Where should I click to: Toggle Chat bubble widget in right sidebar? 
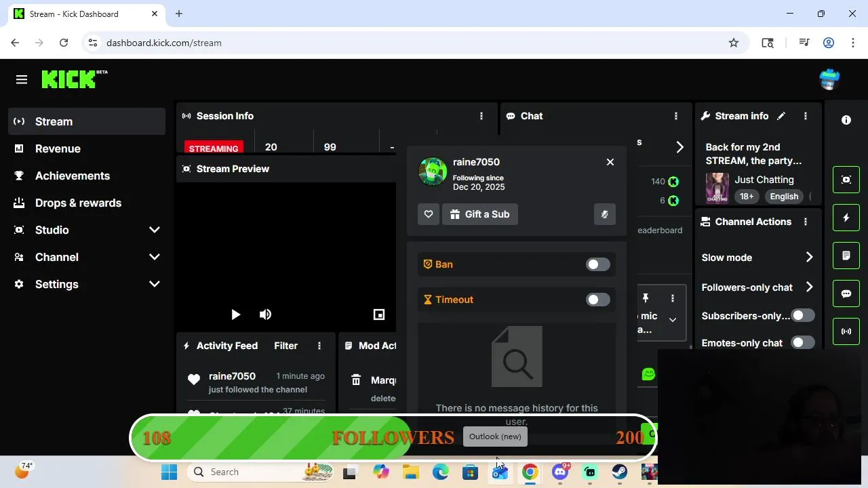point(846,293)
